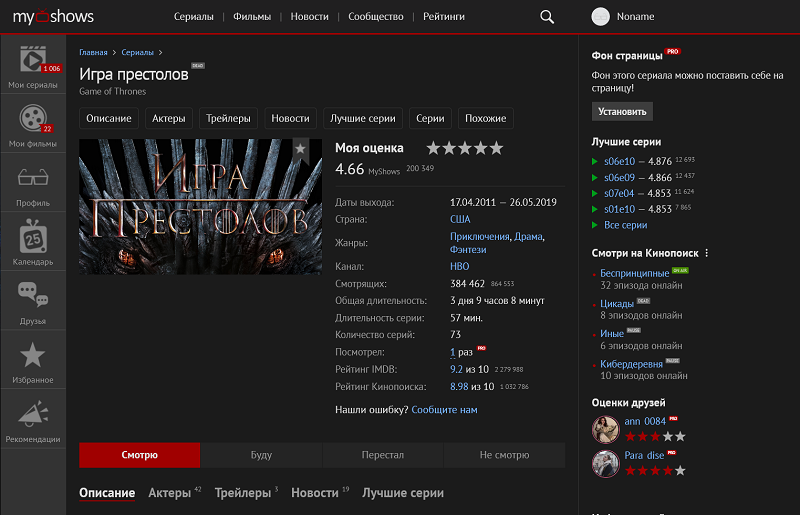Open genre Драма
The width and height of the screenshot is (800, 515).
click(528, 237)
